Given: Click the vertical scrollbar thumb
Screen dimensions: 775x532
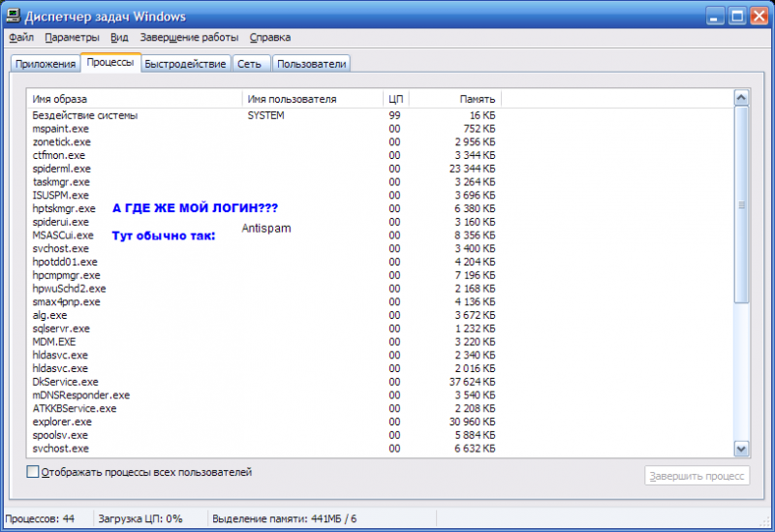Looking at the screenshot, I should pyautogui.click(x=741, y=204).
